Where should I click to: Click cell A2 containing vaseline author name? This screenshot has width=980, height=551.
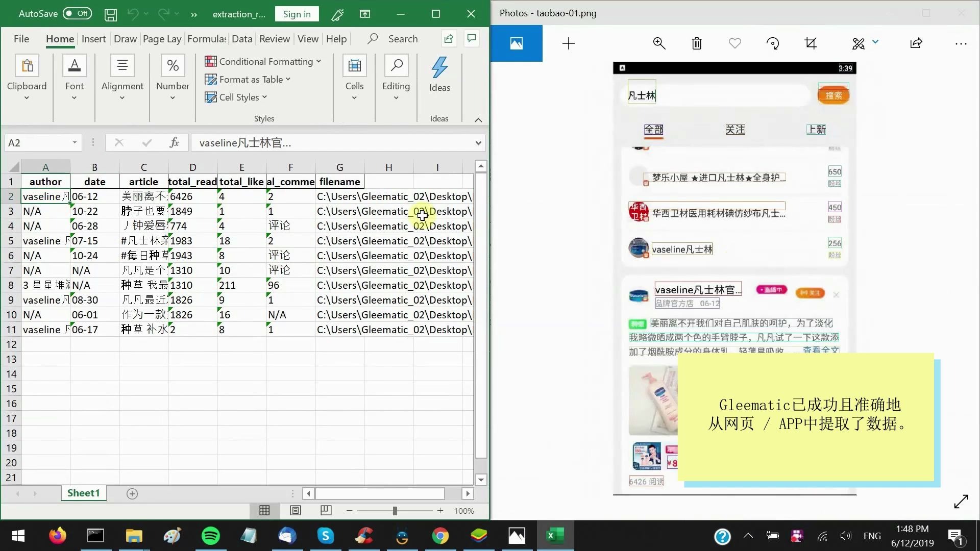click(45, 196)
